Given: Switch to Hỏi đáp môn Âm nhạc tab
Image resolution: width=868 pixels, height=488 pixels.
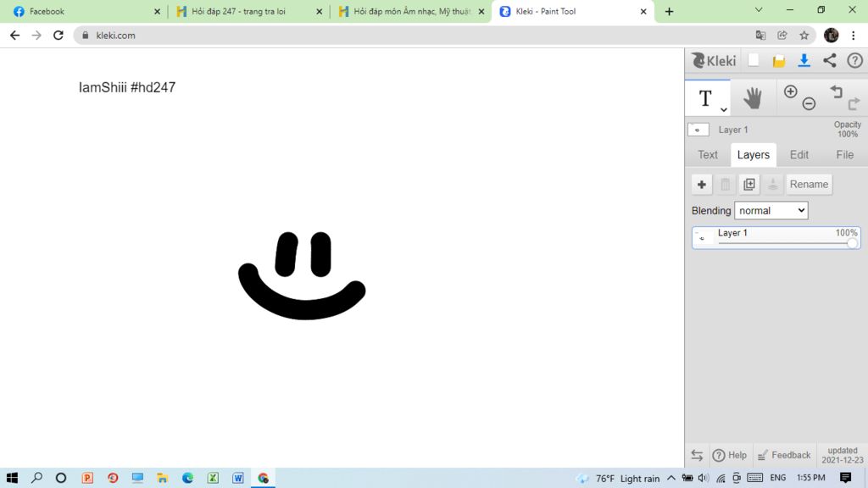Looking at the screenshot, I should [x=410, y=11].
